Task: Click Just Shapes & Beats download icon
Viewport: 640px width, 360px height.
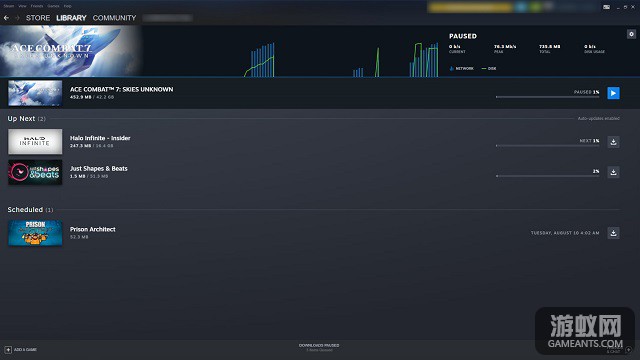Action: tap(613, 172)
